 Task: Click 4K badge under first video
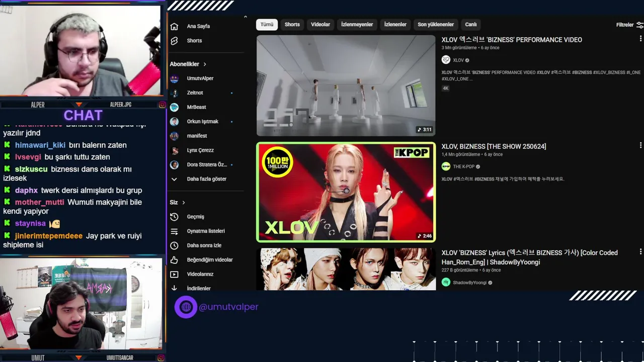(x=446, y=88)
